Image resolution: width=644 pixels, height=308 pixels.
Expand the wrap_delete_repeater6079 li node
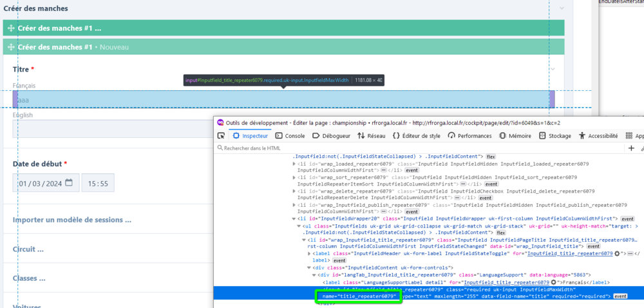pyautogui.click(x=295, y=191)
